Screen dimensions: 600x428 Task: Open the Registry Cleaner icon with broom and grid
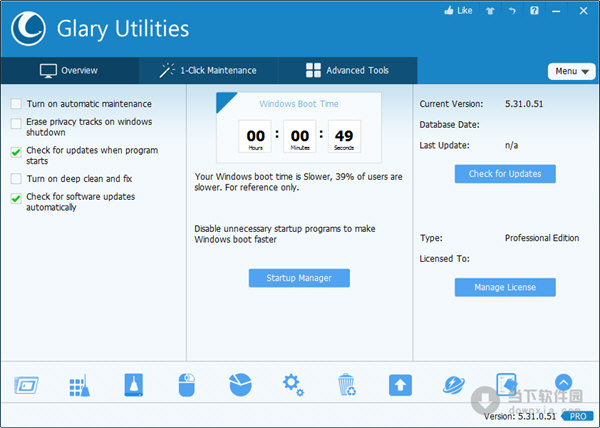point(80,385)
